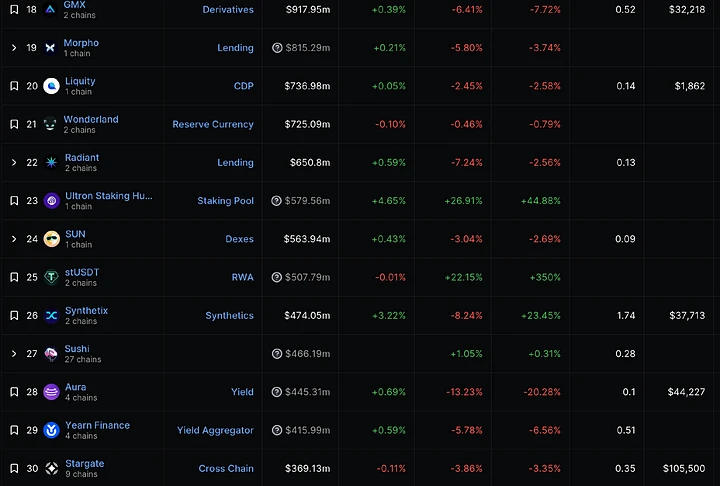The width and height of the screenshot is (720, 486).
Task: Click the Reserve Currency category link
Action: coord(213,125)
